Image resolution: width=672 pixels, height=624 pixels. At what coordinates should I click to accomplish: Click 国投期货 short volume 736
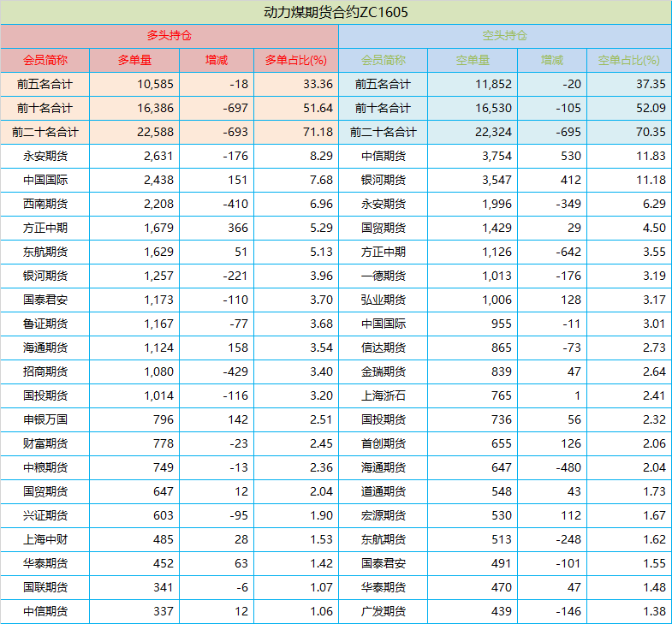502,419
